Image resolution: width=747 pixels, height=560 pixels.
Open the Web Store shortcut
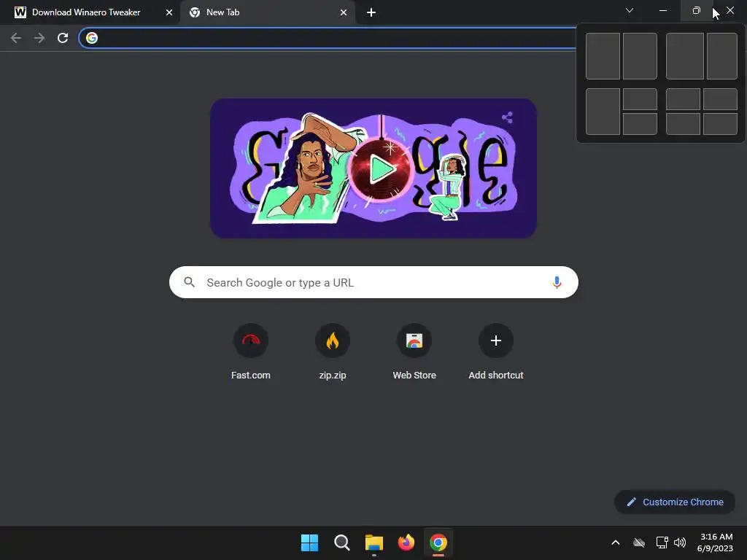tap(414, 352)
